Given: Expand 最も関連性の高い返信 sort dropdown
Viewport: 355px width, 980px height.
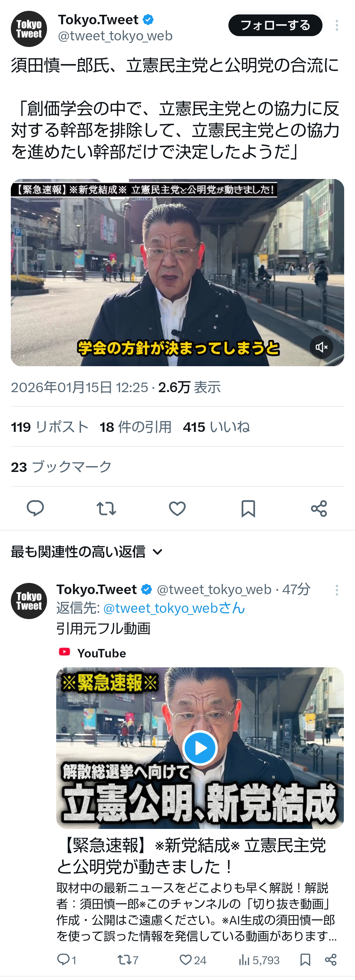Looking at the screenshot, I should [87, 552].
